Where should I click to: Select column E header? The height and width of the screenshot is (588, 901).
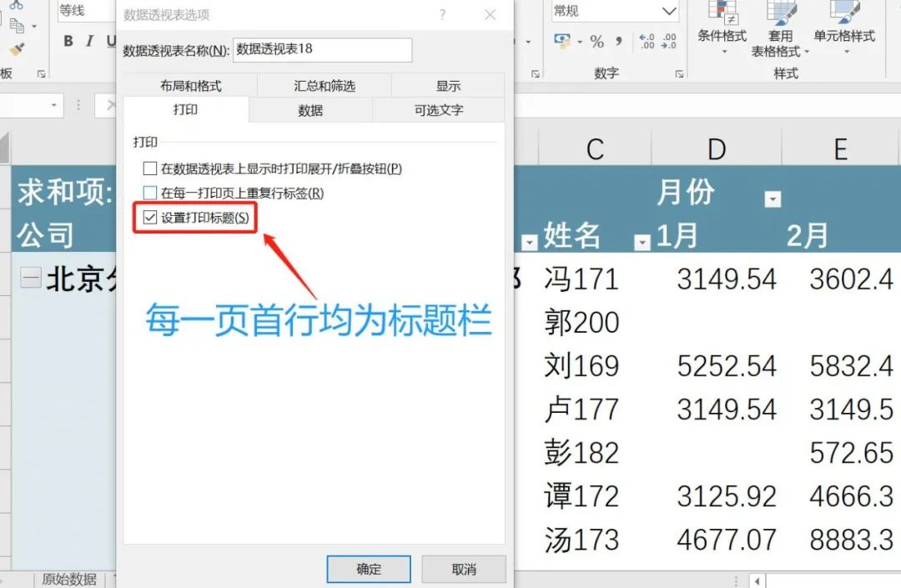841,148
